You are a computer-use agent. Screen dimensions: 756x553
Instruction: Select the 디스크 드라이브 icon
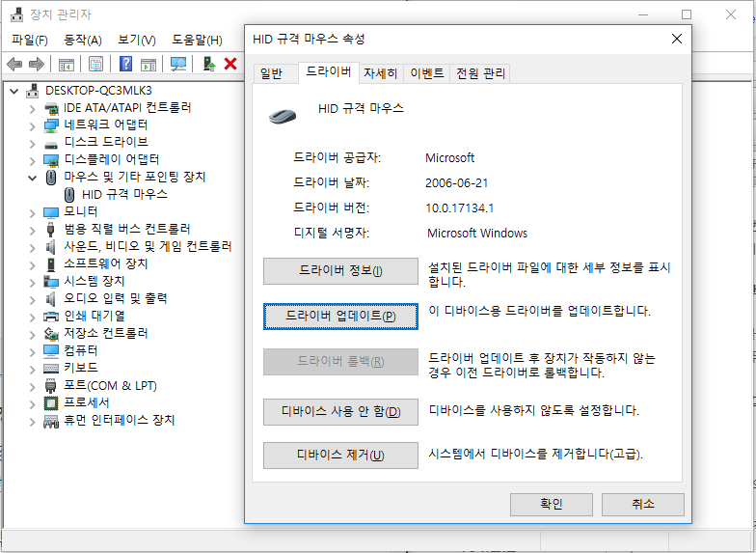pyautogui.click(x=51, y=143)
